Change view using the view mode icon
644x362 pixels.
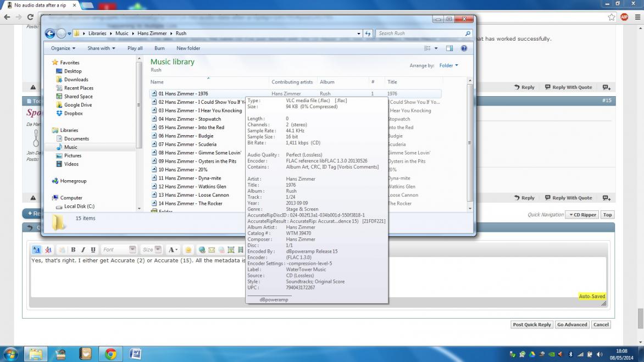click(428, 48)
